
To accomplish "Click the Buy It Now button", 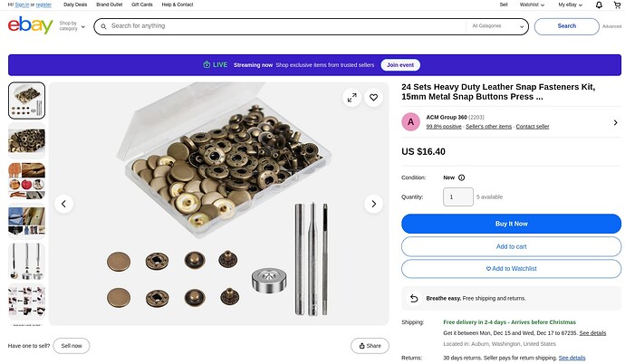I will (x=511, y=224).
